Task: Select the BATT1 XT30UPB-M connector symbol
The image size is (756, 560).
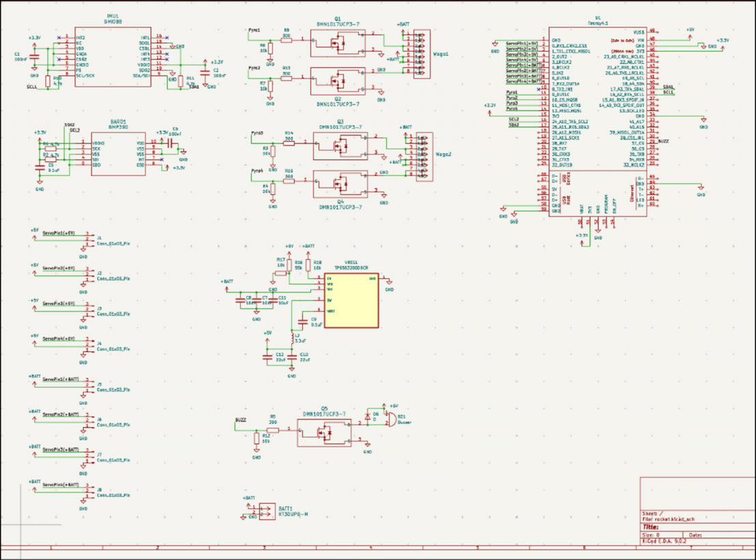Action: click(x=267, y=511)
